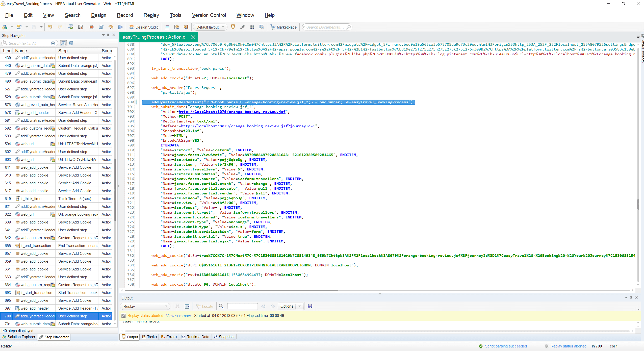
Task: Click the Run Step by Step icon
Action: tap(111, 27)
